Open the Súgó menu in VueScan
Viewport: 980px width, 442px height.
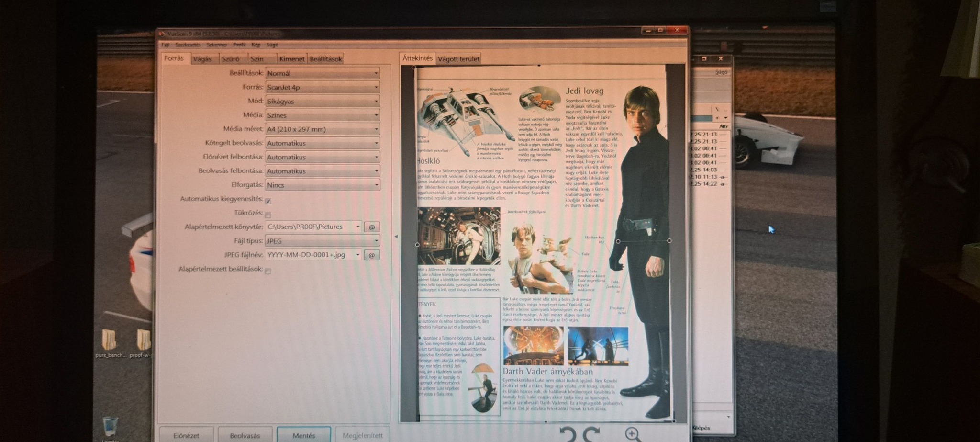click(272, 45)
